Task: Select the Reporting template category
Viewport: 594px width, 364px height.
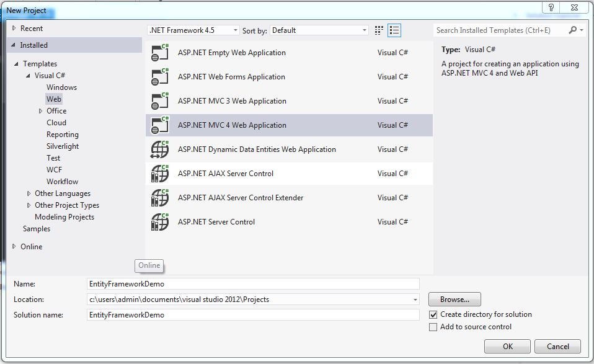Action: [63, 135]
